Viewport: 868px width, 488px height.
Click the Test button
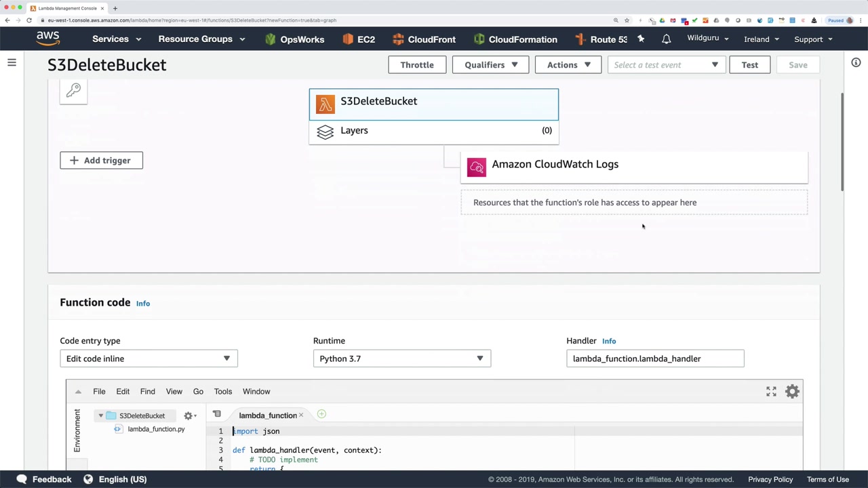tap(750, 65)
